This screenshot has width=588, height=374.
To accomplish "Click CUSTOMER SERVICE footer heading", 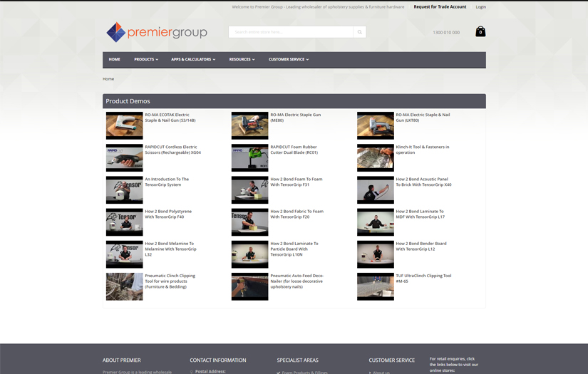I will tap(391, 360).
